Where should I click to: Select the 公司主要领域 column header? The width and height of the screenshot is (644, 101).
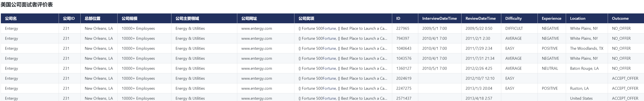[187, 18]
